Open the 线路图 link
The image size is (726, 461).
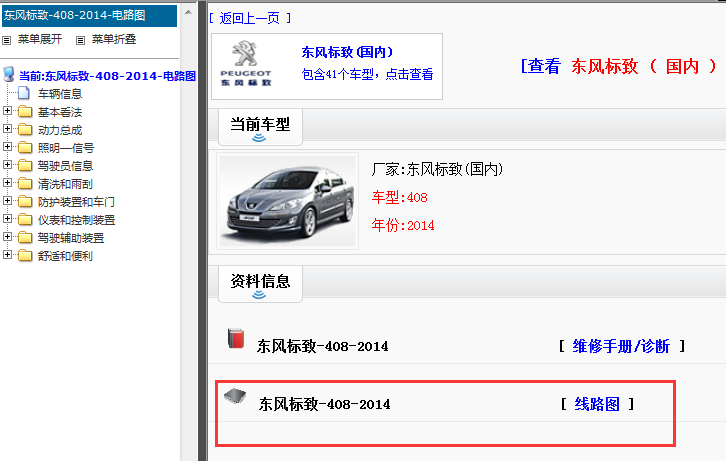[x=597, y=405]
